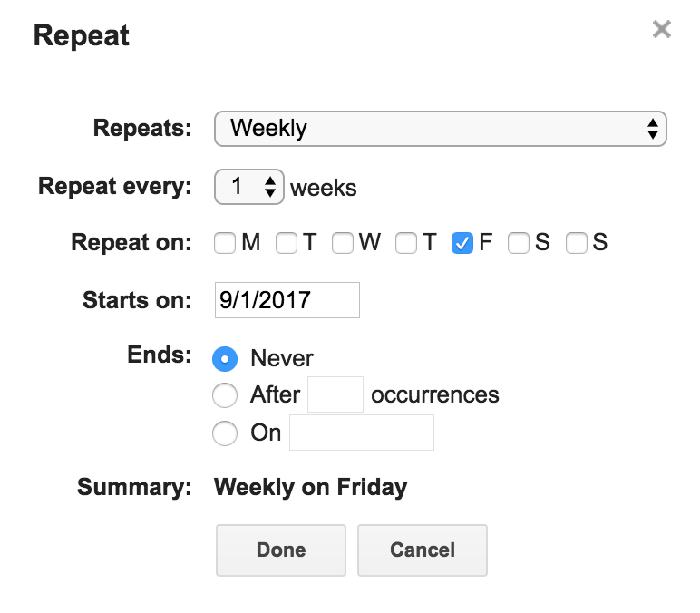This screenshot has width=700, height=613.
Task: Check the Tuesday checkbox
Action: (287, 243)
